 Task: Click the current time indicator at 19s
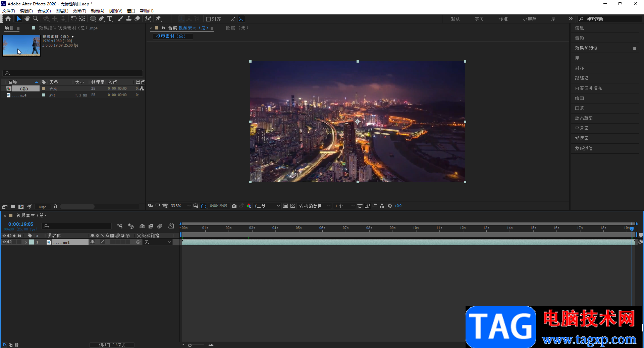click(x=632, y=229)
